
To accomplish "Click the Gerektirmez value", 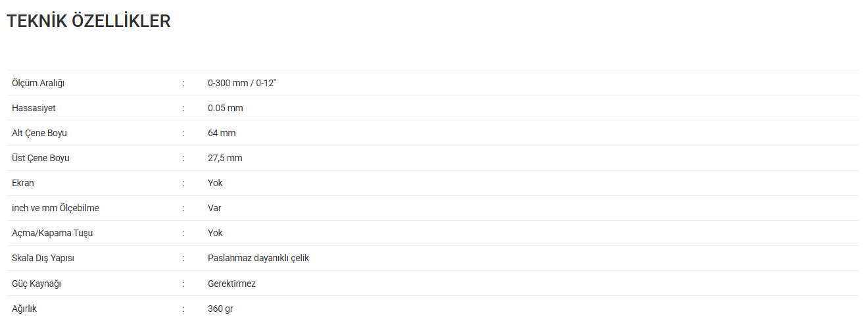I will coord(231,284).
